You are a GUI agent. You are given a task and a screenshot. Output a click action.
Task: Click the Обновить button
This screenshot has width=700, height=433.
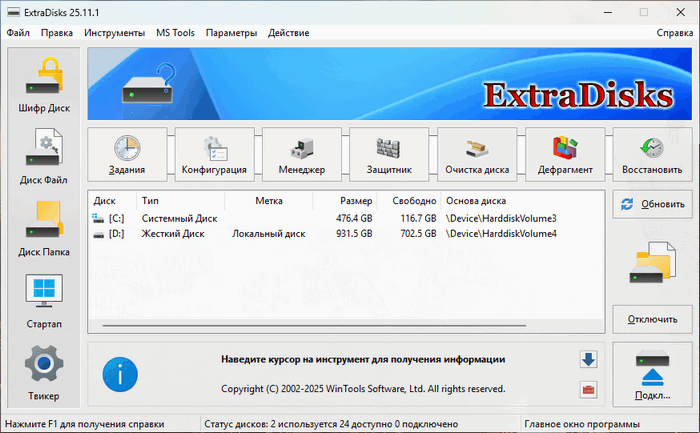pyautogui.click(x=652, y=204)
